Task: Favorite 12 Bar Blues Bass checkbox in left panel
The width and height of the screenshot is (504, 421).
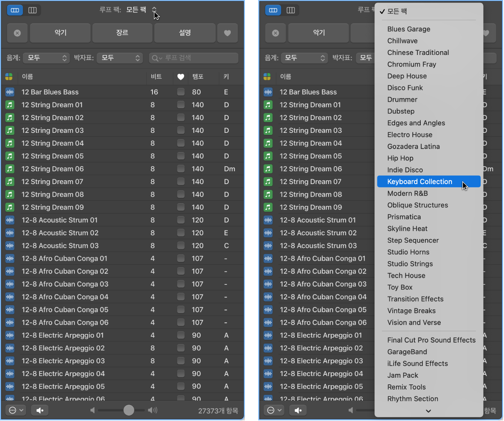Action: coord(181,92)
